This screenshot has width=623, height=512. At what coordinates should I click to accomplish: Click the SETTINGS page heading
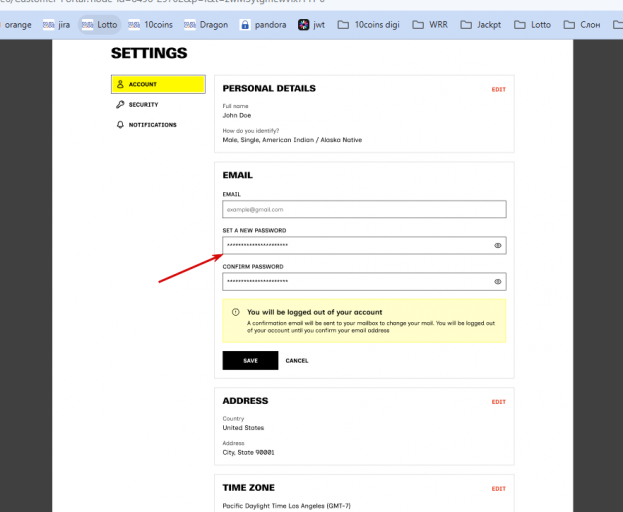tap(149, 53)
